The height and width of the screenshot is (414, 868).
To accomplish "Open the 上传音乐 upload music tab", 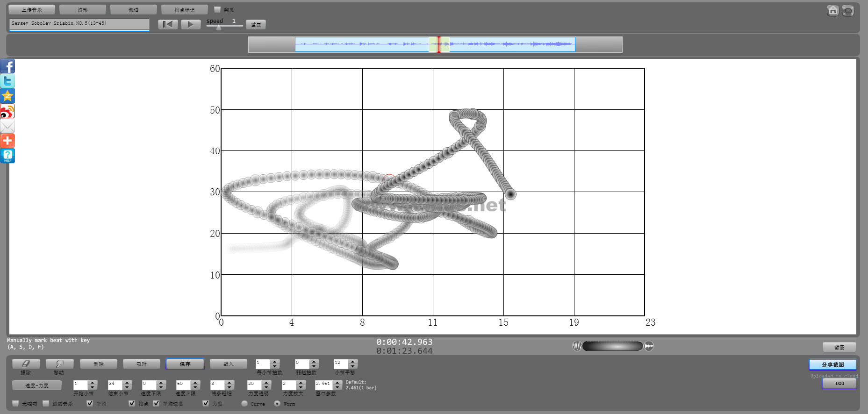I will tap(32, 9).
